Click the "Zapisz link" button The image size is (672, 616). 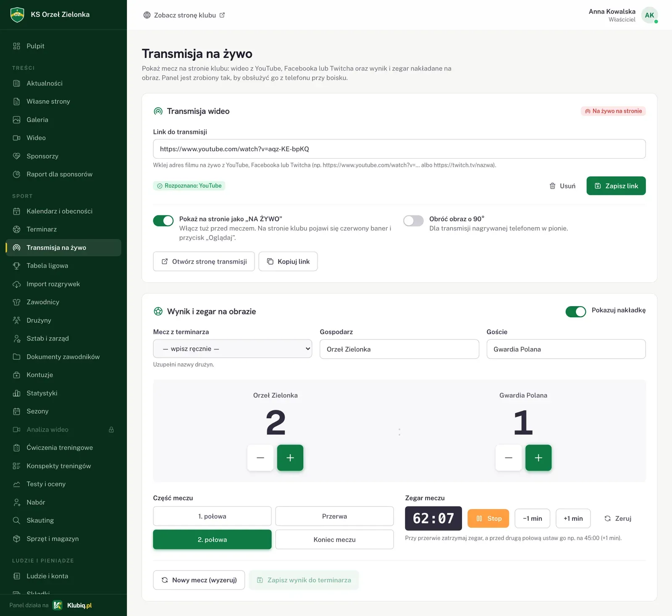pyautogui.click(x=616, y=186)
